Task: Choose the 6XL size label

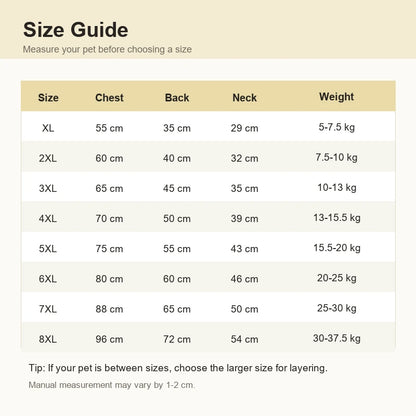Action: tap(48, 279)
